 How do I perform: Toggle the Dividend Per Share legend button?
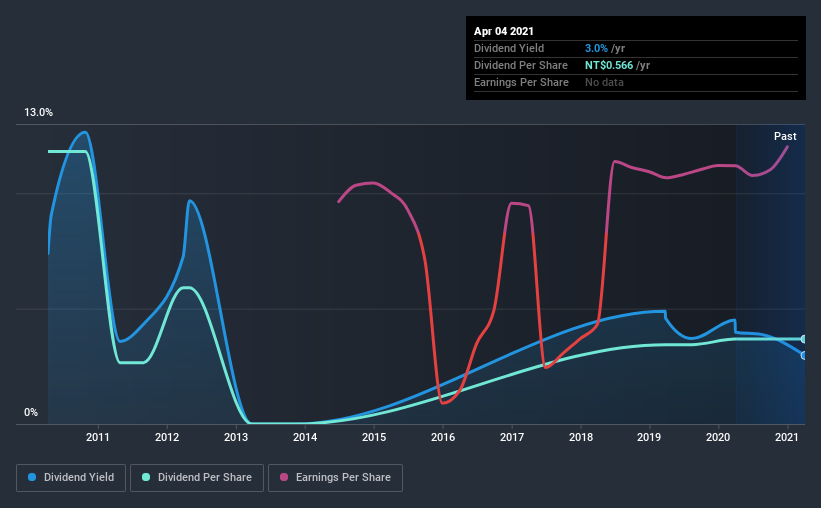pyautogui.click(x=197, y=478)
